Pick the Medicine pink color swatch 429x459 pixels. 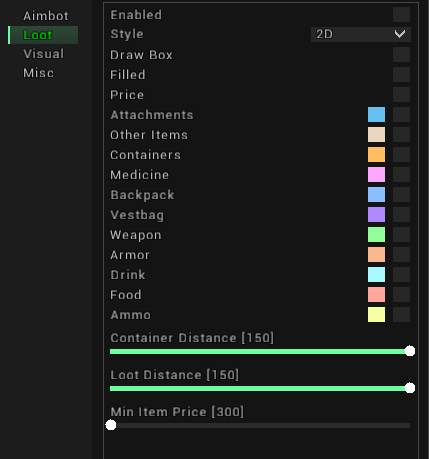point(376,174)
